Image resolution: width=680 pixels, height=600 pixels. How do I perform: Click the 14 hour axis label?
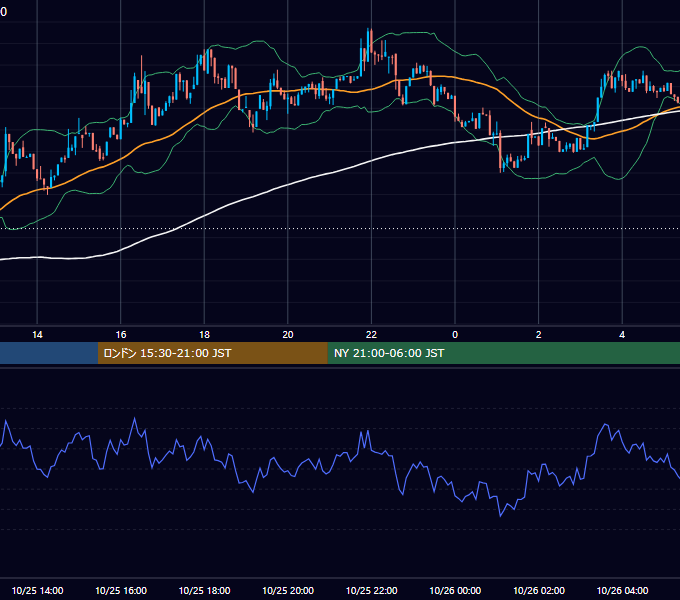[37, 335]
